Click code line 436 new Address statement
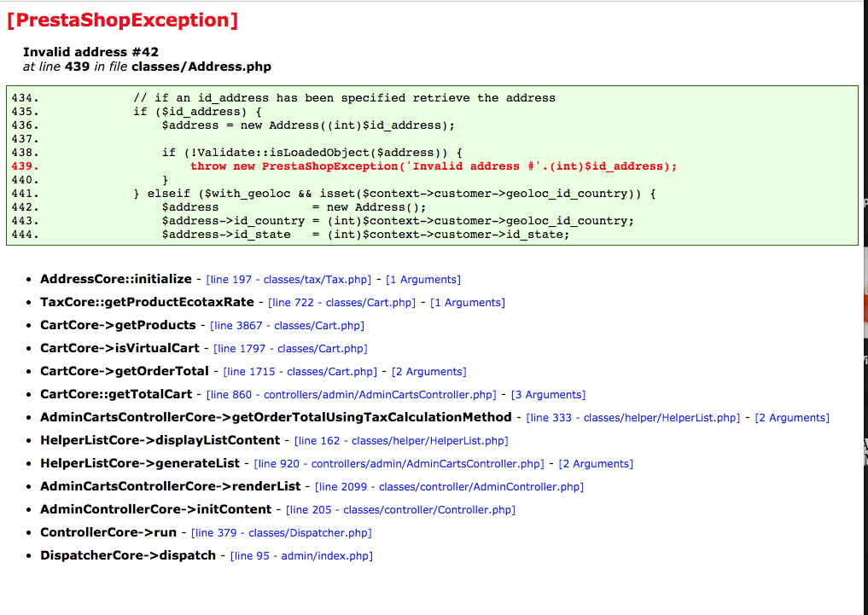This screenshot has height=615, width=868. (x=308, y=125)
